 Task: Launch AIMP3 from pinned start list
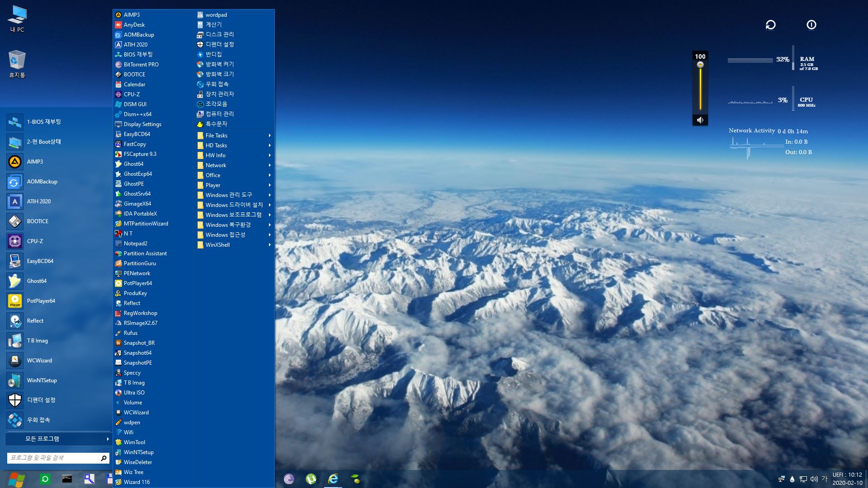point(58,161)
